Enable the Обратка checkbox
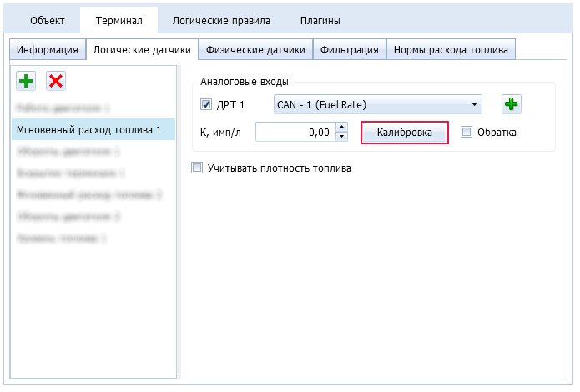Viewport: 580px width, 392px height. tap(467, 132)
